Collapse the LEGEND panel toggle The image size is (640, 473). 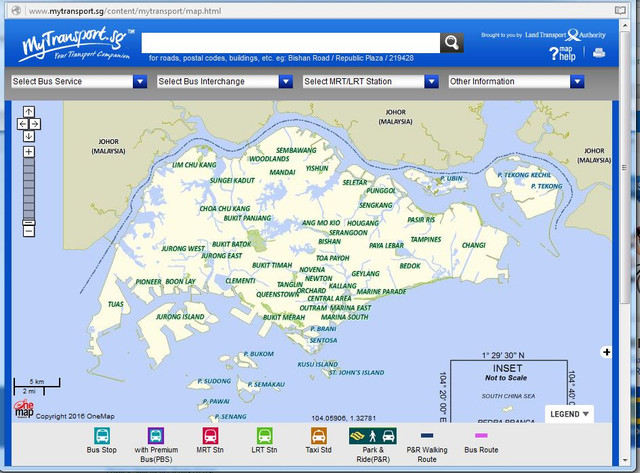tap(569, 414)
